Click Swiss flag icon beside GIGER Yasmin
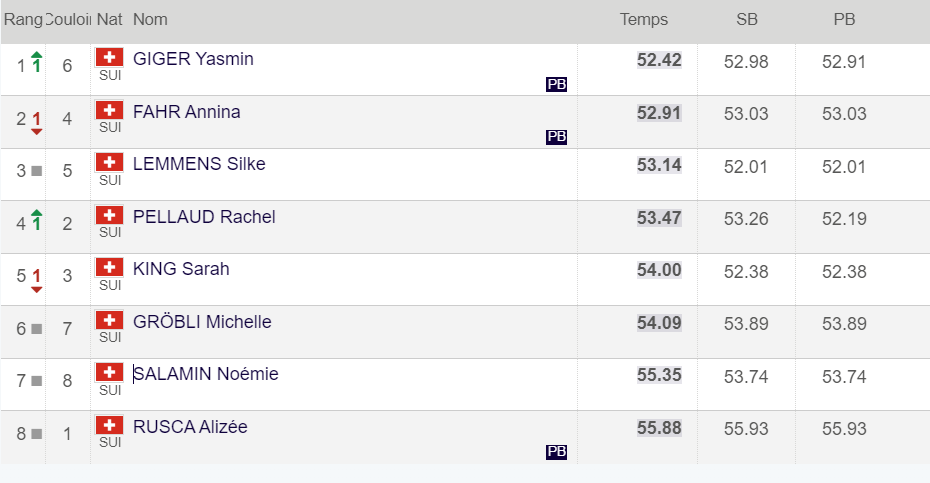The image size is (930, 483). point(110,58)
